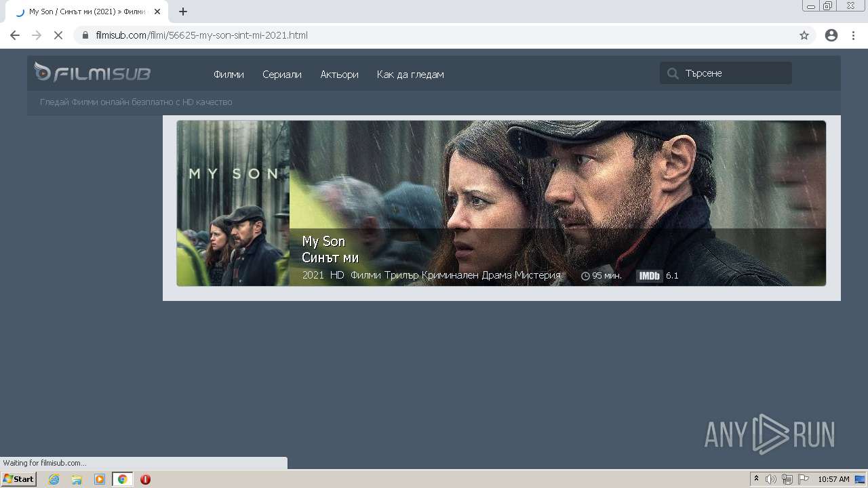Bookmark this page with star icon
This screenshot has width=868, height=488.
(804, 35)
